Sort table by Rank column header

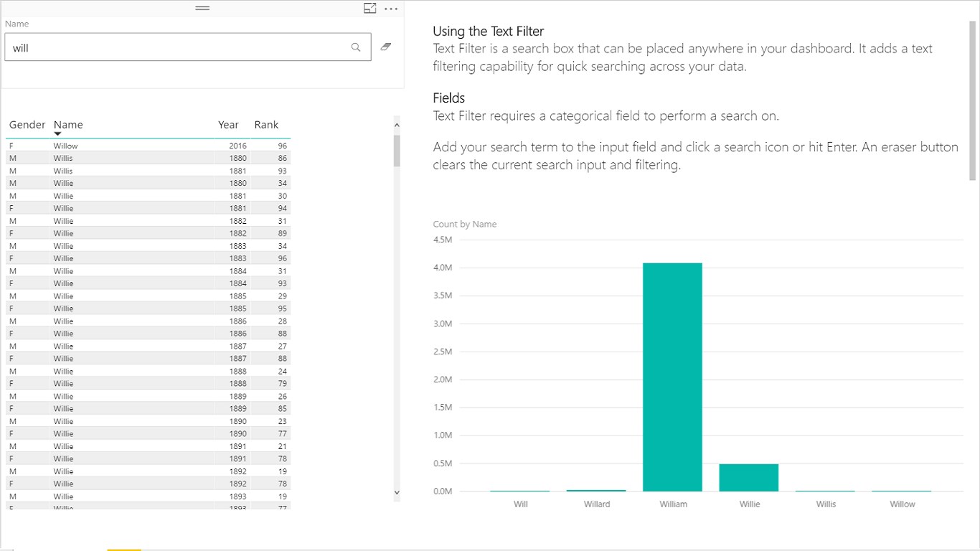pyautogui.click(x=266, y=125)
